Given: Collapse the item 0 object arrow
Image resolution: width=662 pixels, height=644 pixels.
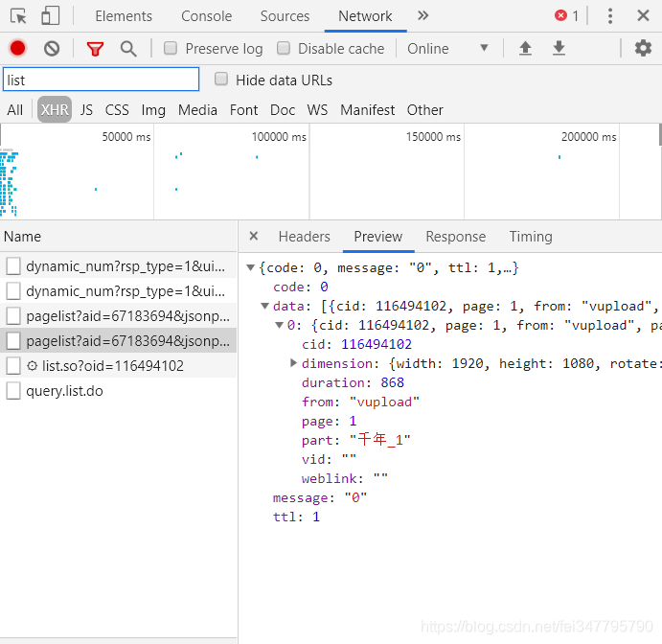Looking at the screenshot, I should coord(279,325).
